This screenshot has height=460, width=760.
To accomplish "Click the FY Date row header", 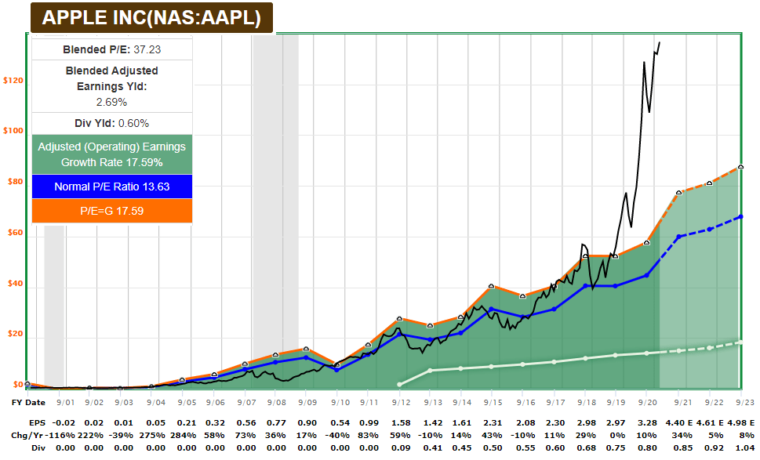I will click(x=28, y=402).
